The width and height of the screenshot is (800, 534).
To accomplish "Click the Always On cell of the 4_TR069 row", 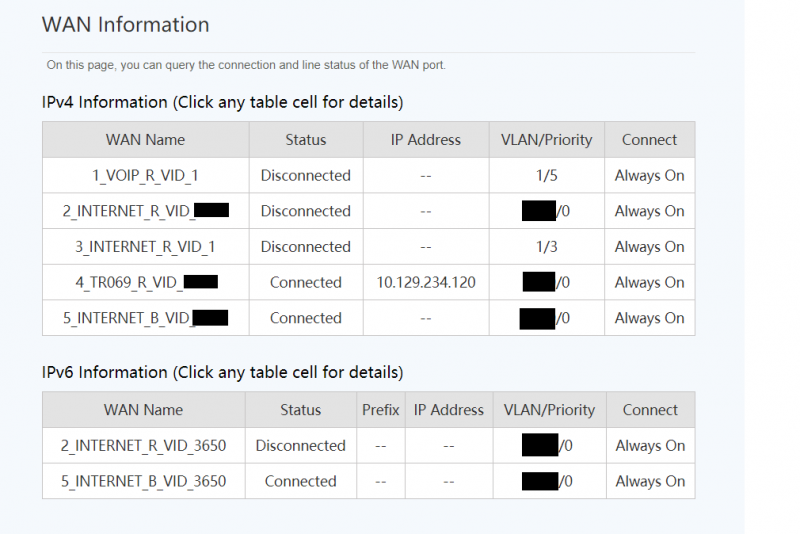I will 649,283.
